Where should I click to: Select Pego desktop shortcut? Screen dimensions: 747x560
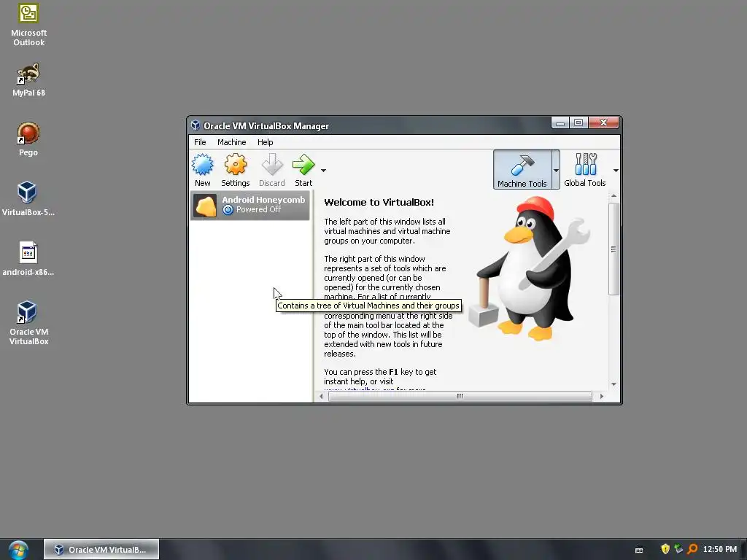(x=28, y=139)
